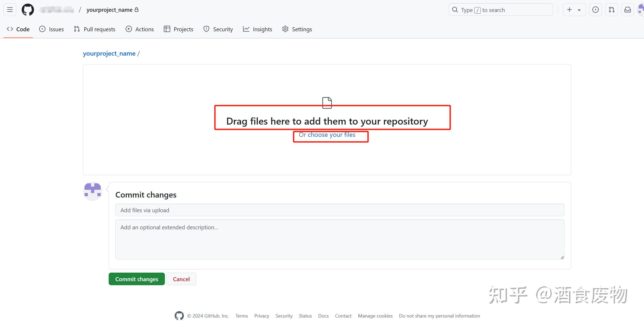Switch to the Actions tab
The width and height of the screenshot is (644, 321).
(x=145, y=29)
